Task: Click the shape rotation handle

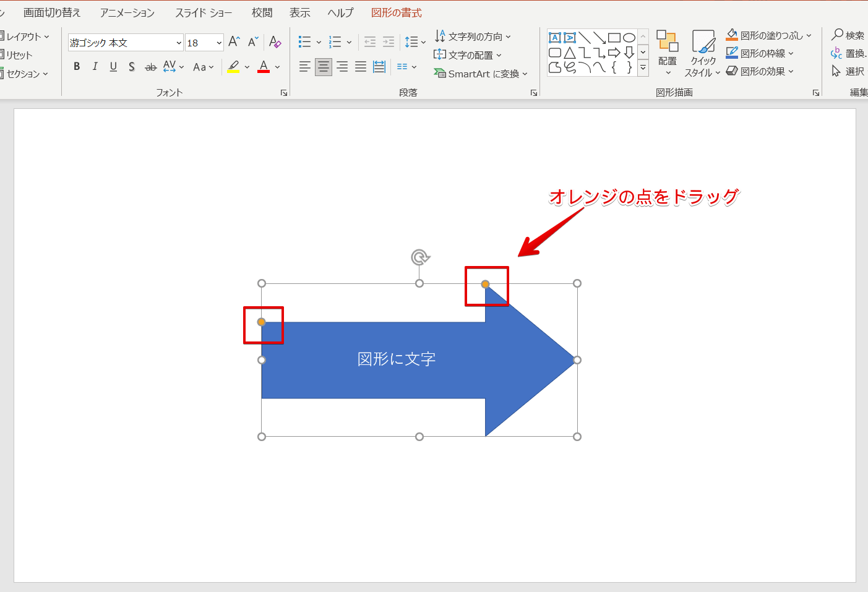Action: (420, 257)
